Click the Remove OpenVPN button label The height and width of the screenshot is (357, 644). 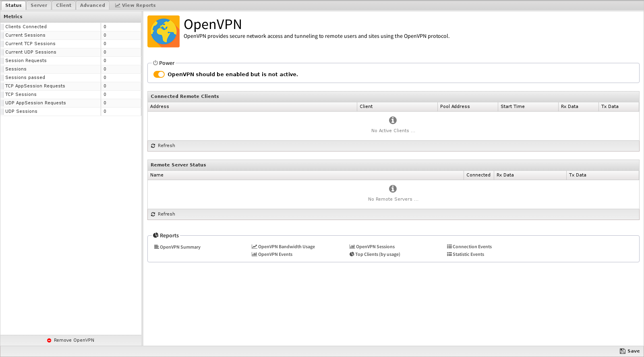pos(74,340)
